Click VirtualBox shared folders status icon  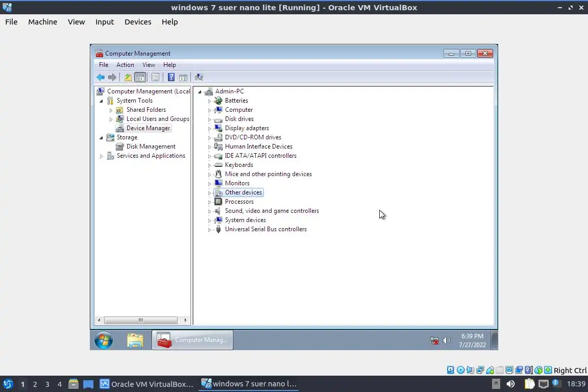pos(500,370)
